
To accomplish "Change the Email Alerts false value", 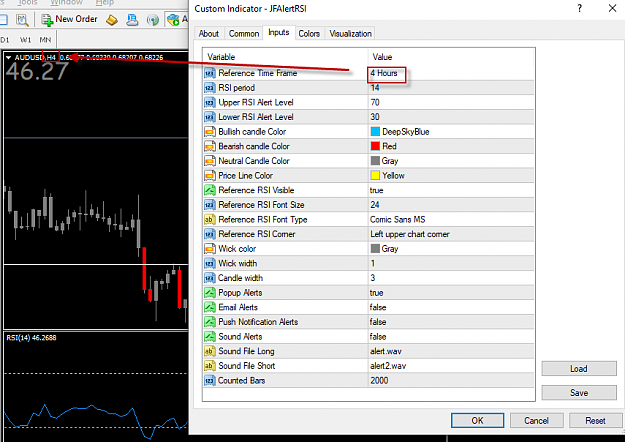I will tap(378, 307).
